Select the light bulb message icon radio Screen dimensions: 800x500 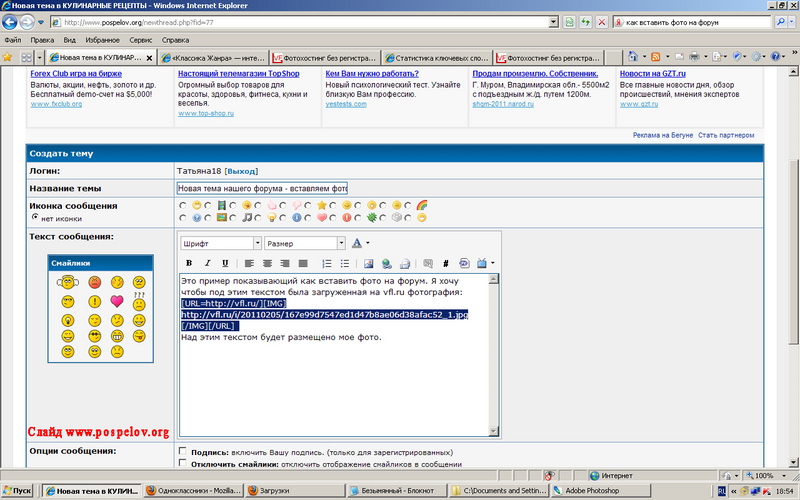pyautogui.click(x=258, y=218)
